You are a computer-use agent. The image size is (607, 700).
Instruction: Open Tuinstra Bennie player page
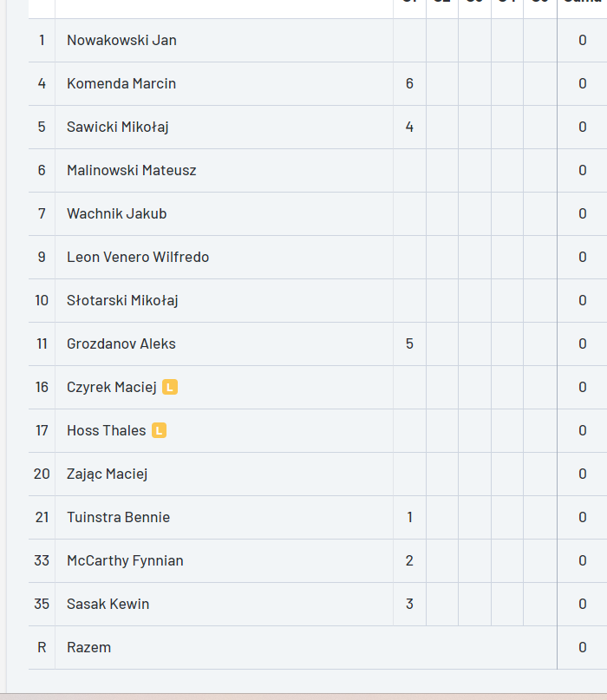118,517
